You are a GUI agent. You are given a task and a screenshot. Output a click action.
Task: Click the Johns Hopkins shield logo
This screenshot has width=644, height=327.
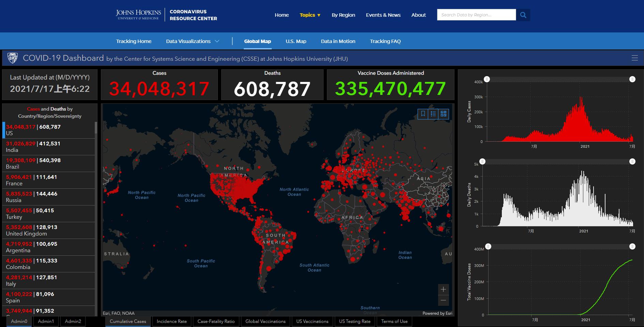[x=13, y=58]
